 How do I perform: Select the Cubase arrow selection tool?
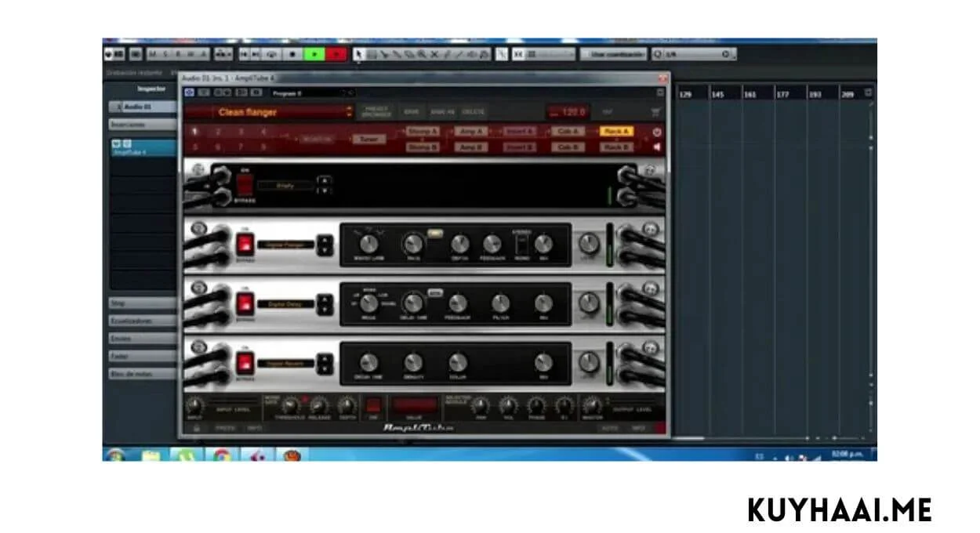(358, 54)
